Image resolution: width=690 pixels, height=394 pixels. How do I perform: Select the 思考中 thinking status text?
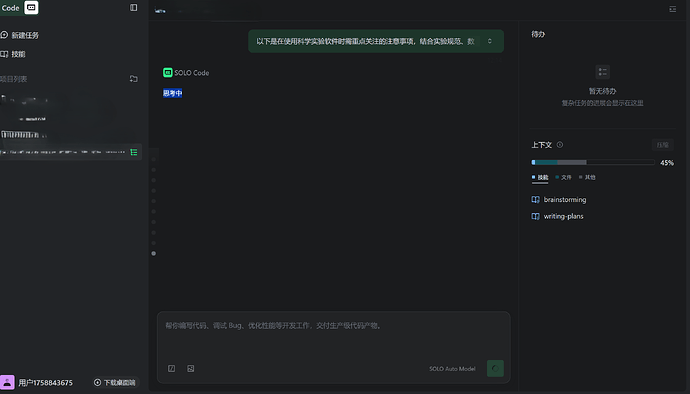[x=172, y=93]
